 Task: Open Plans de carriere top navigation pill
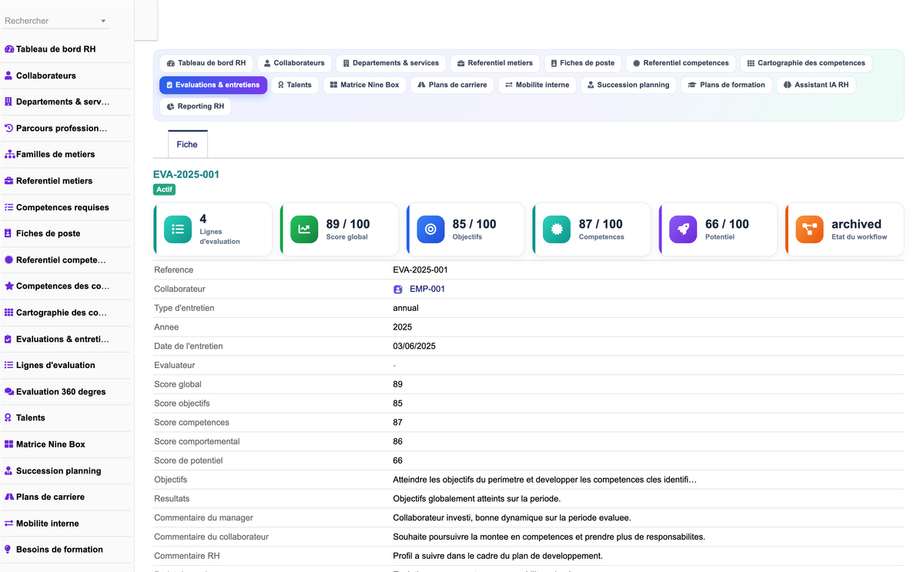coord(452,85)
